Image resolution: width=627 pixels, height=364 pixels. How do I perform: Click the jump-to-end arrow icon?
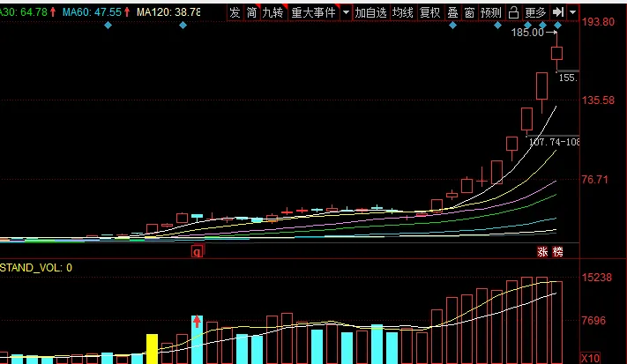pyautogui.click(x=557, y=13)
